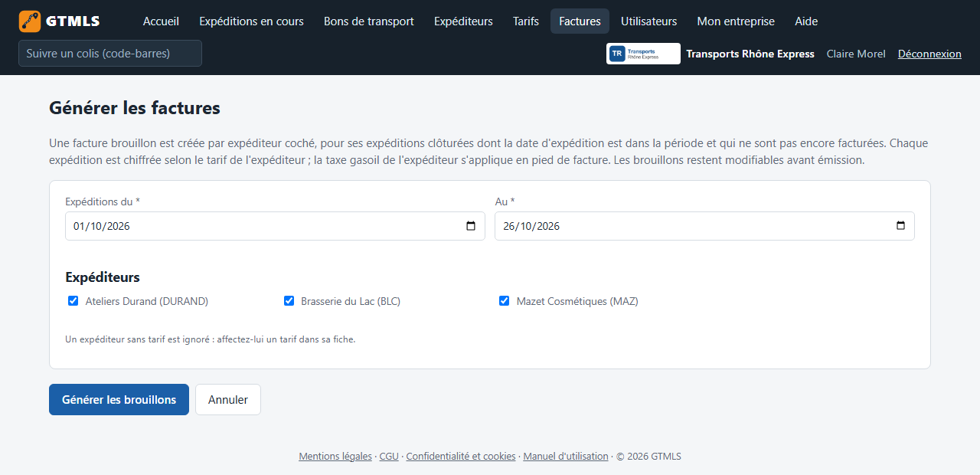Screen dimensions: 980x475
Task: Click the '© 2026 GTMLS' footer text
Action: coord(648,457)
